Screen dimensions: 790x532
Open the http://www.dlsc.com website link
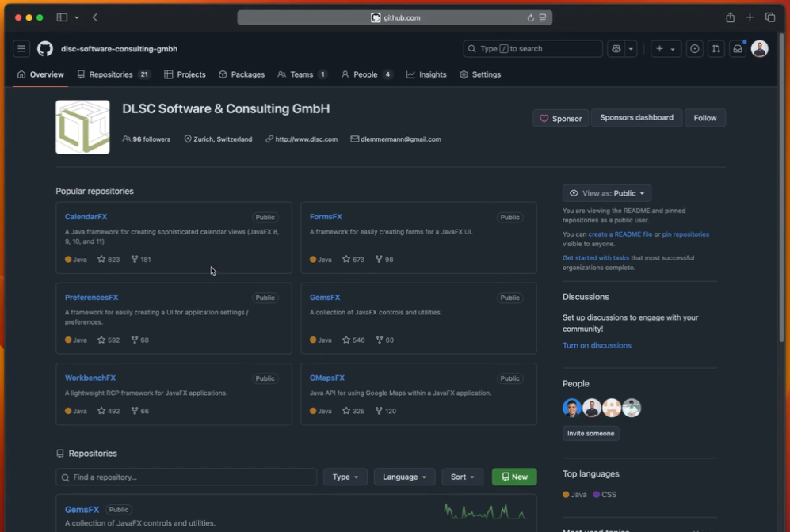coord(302,139)
